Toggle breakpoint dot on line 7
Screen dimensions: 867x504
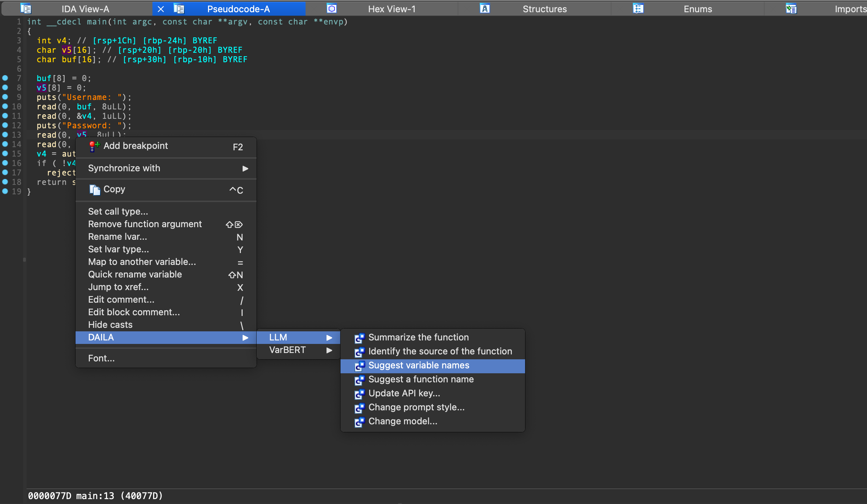click(x=5, y=78)
